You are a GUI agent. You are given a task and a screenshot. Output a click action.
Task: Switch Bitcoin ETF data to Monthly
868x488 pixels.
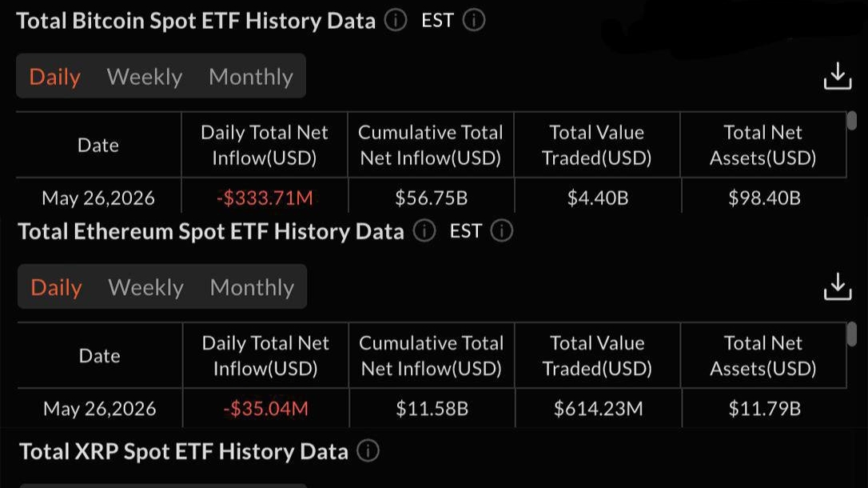tap(251, 77)
